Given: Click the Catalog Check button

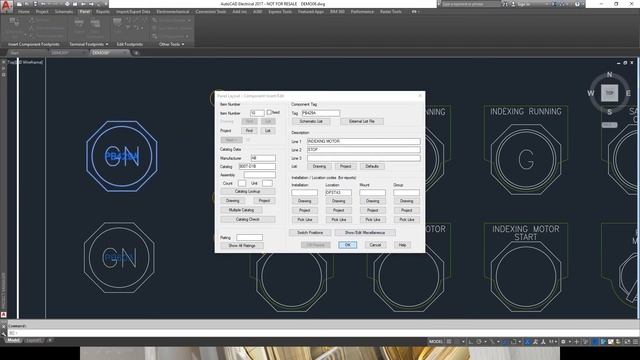Looking at the screenshot, I should [247, 219].
